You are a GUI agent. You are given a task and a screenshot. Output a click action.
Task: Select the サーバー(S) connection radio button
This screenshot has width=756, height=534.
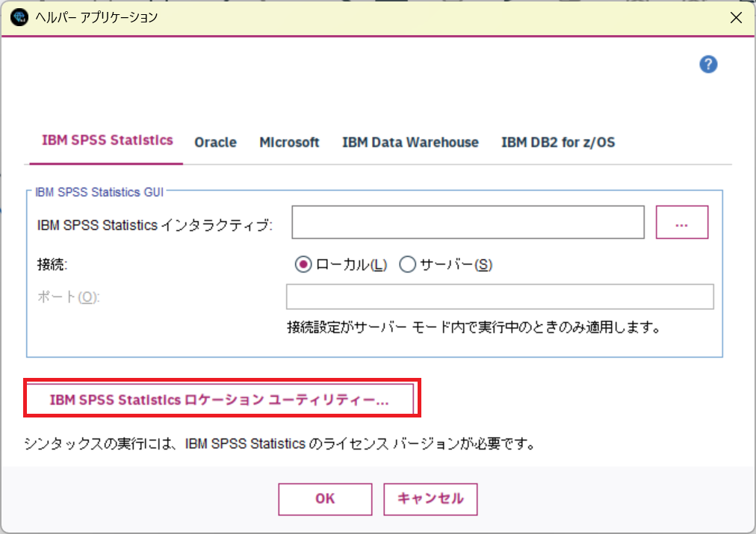tap(407, 264)
